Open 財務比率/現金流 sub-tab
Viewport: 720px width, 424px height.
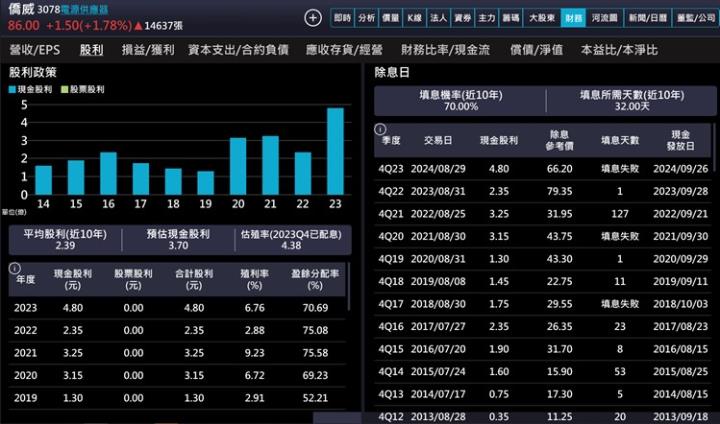pyautogui.click(x=445, y=50)
